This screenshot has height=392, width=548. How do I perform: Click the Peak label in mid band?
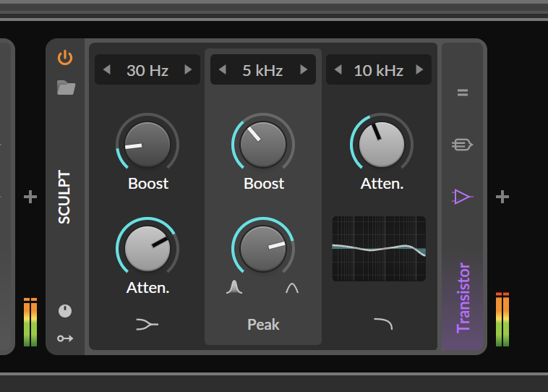click(x=263, y=325)
